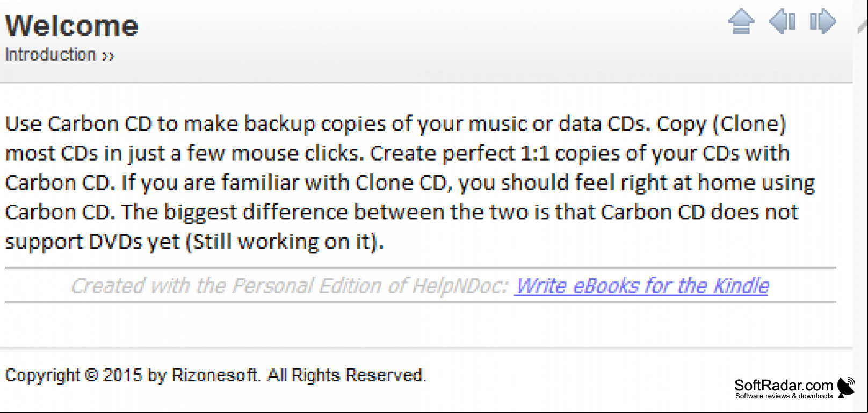Image resolution: width=868 pixels, height=413 pixels.
Task: Click the SoftRadar satellite dish logo
Action: (x=847, y=387)
